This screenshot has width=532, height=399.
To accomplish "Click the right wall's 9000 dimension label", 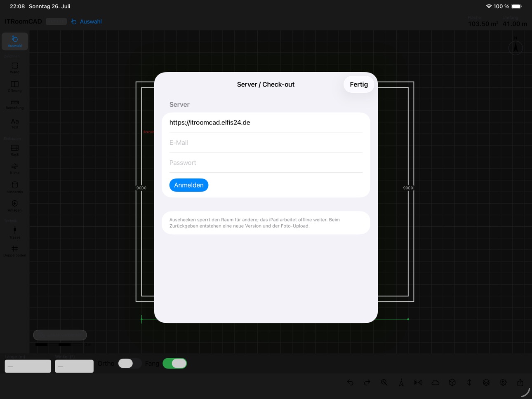I will click(408, 188).
